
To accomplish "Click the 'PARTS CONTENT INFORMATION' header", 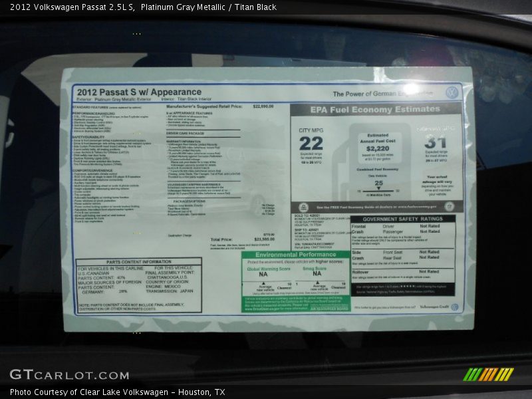I will pyautogui.click(x=139, y=262).
